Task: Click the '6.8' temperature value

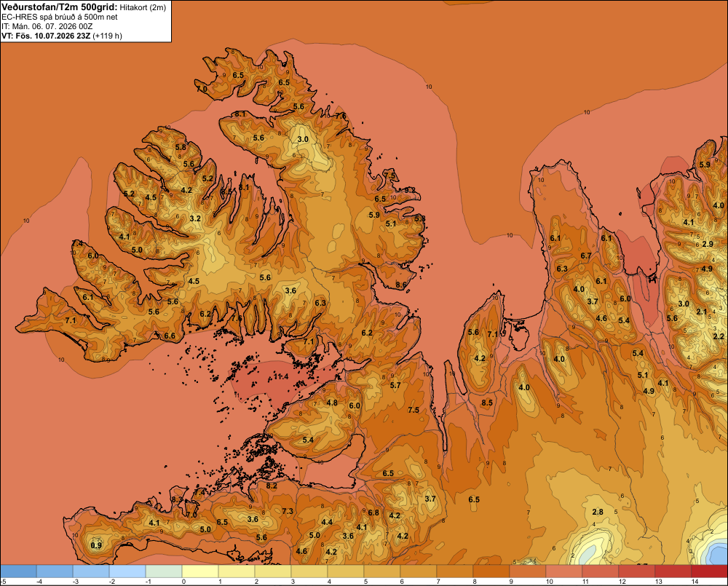Action: [373, 512]
